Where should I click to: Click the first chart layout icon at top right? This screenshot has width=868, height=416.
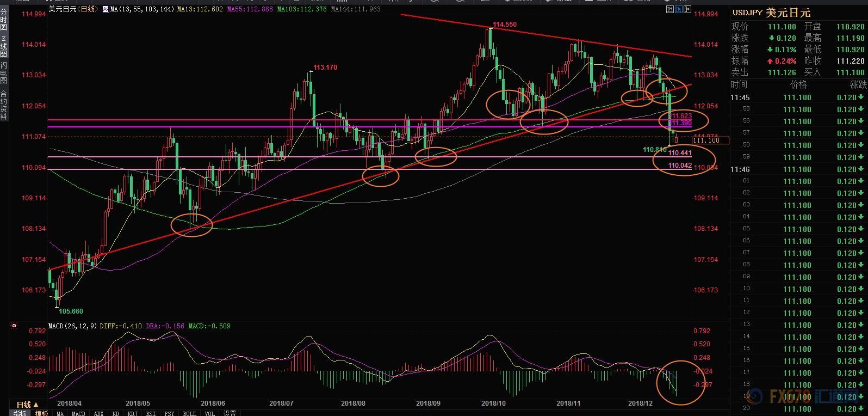tap(670, 9)
